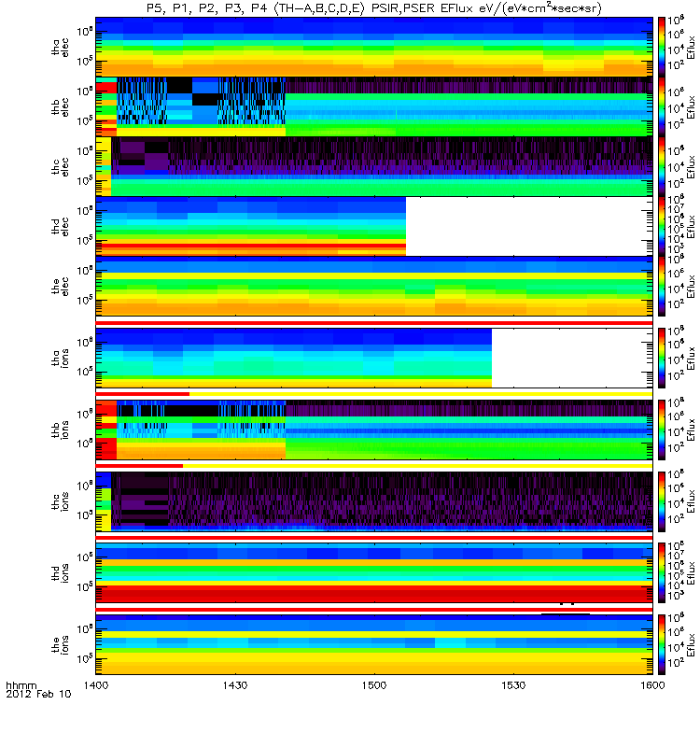
Task: Click the 1500 time tick label
Action: pos(374,685)
